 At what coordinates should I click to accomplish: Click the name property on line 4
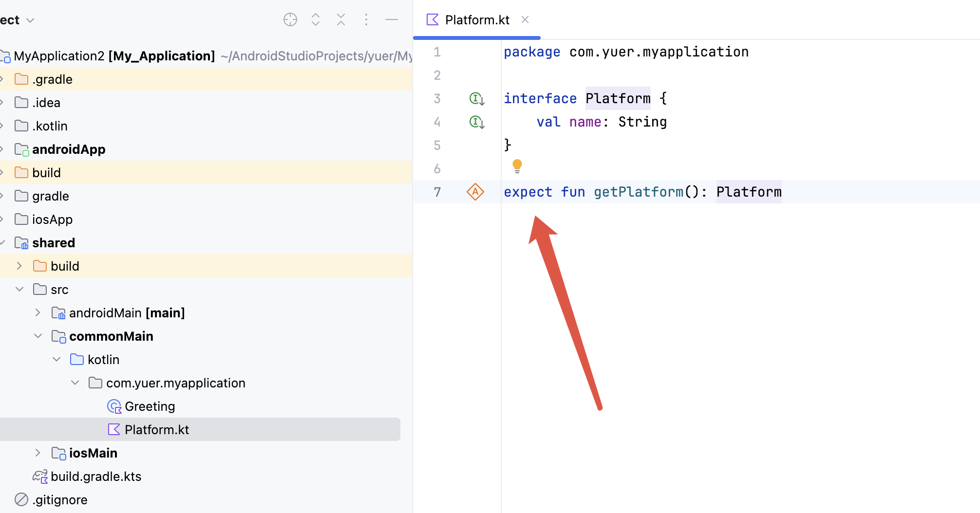585,122
